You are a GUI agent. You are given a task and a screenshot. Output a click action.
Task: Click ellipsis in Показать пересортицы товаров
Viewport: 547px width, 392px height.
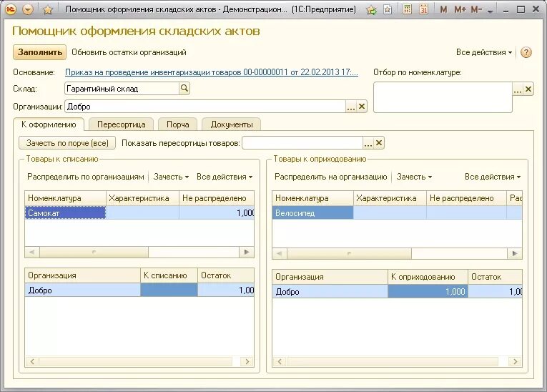pyautogui.click(x=368, y=143)
